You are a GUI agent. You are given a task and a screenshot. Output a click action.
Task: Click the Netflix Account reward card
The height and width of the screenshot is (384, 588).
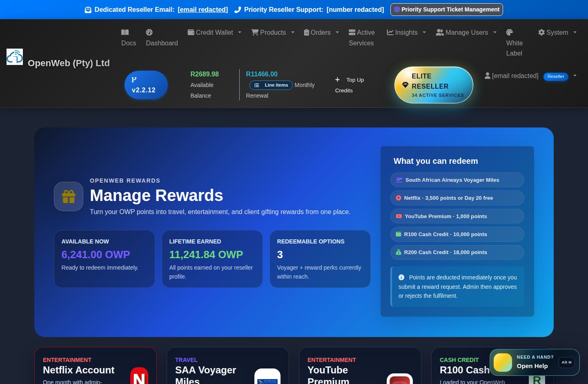coord(96,366)
